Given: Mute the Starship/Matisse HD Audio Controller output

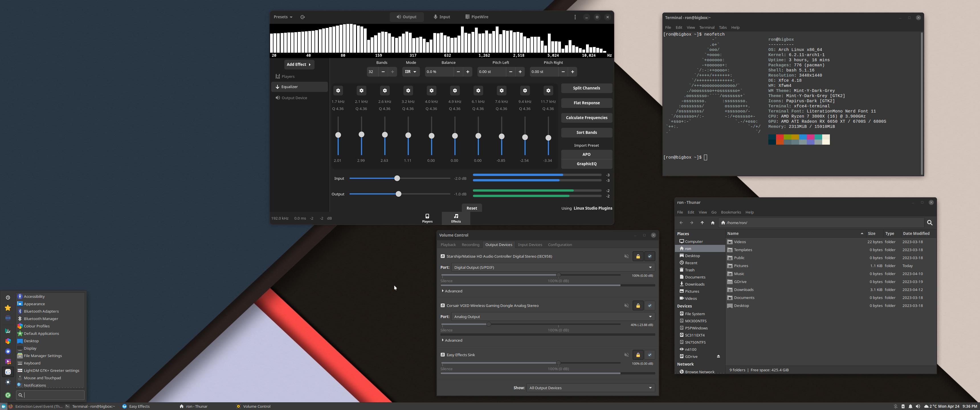Looking at the screenshot, I should pyautogui.click(x=626, y=256).
